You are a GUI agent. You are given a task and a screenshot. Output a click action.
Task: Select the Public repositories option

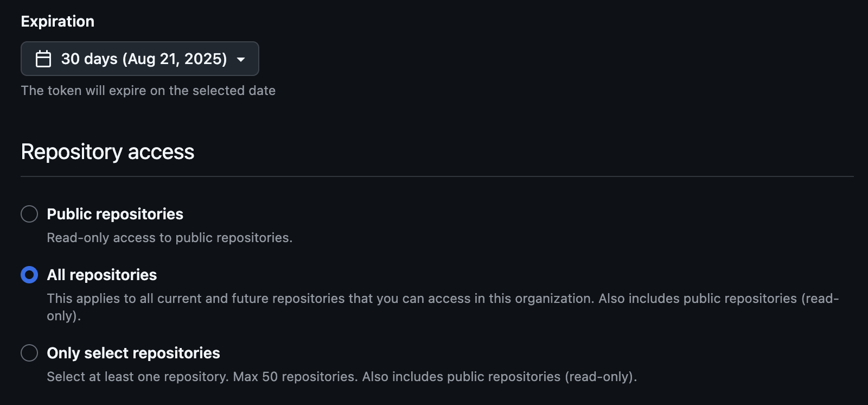tap(115, 214)
